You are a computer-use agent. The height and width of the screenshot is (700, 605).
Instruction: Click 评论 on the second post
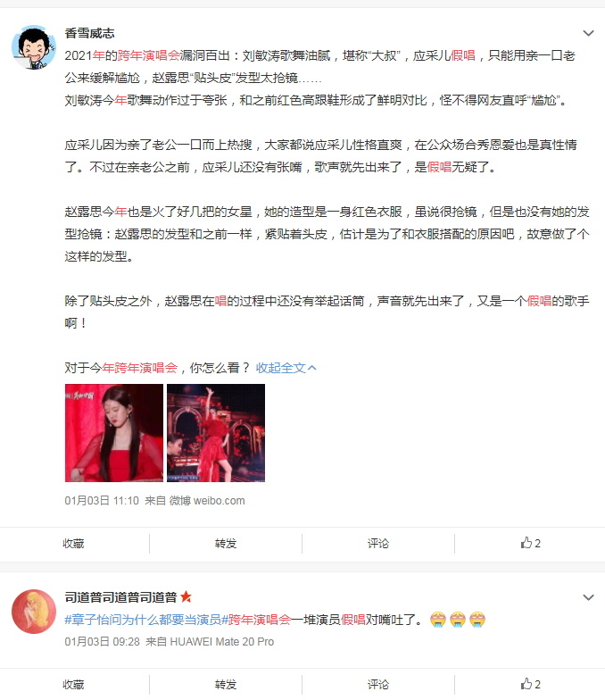click(x=378, y=684)
